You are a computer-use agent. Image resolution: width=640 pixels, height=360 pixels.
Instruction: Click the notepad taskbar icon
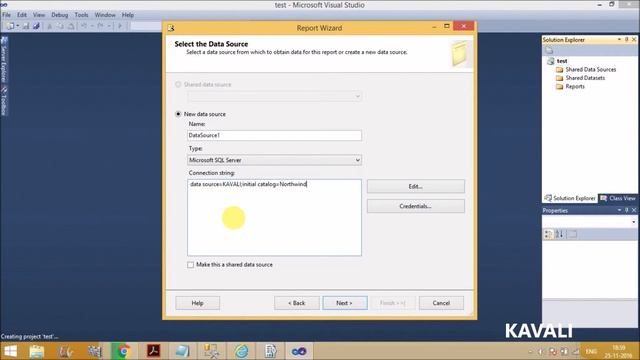coord(182,351)
